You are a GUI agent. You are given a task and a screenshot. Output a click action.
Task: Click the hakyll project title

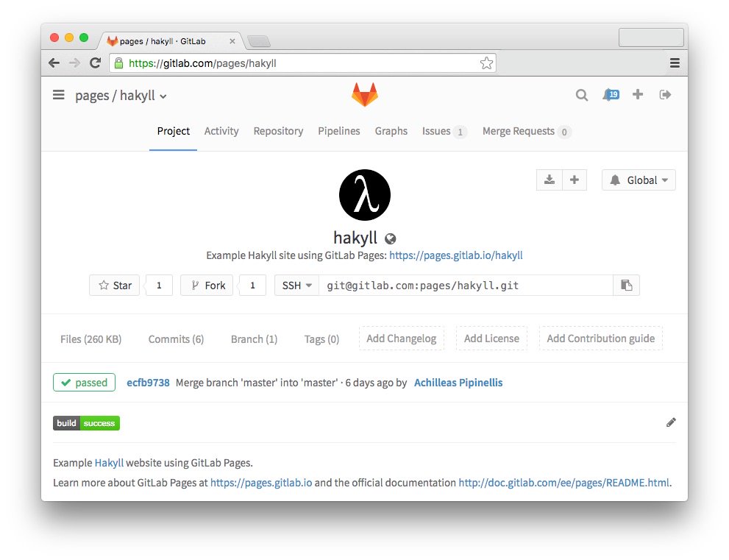pyautogui.click(x=355, y=238)
